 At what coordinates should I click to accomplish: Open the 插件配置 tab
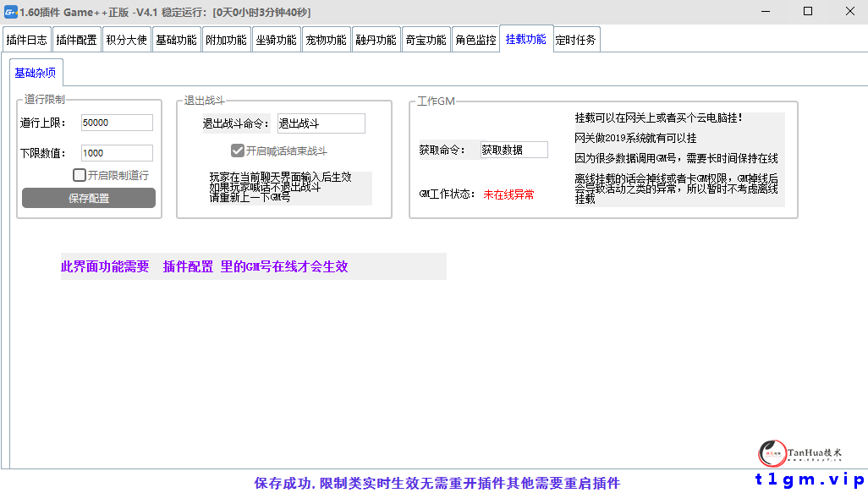[x=76, y=38]
